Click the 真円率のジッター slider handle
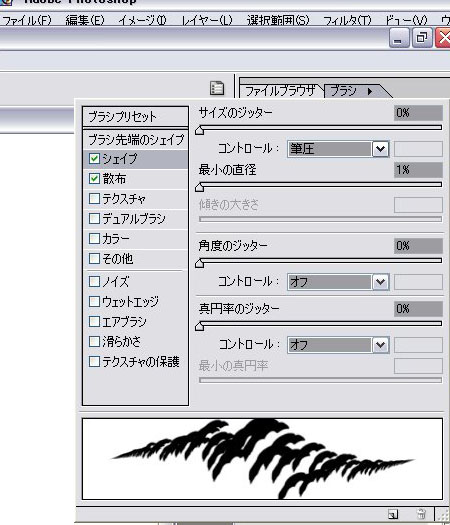 [200, 326]
